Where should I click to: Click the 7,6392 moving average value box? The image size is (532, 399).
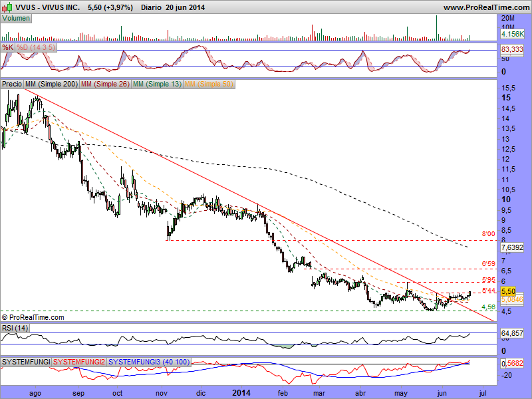pyautogui.click(x=512, y=247)
